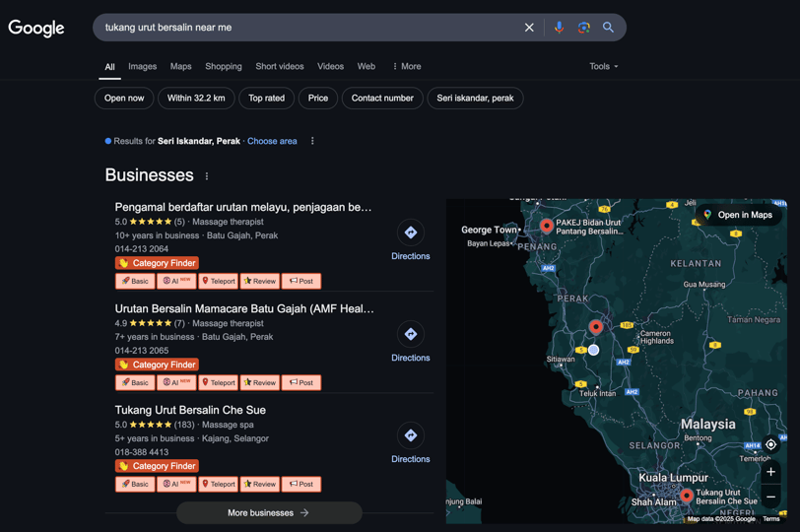Clear the search box with the X icon

click(x=529, y=28)
